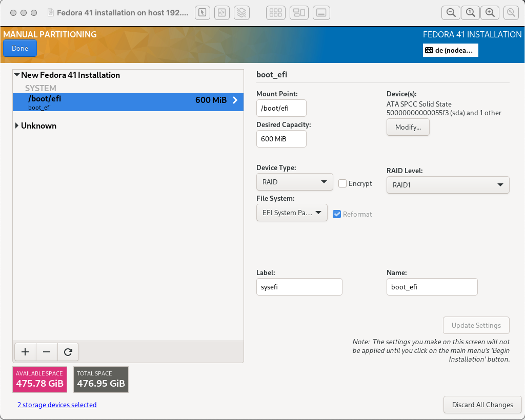Open the File System dropdown showing EFI System Partition
The image size is (525, 420).
[x=292, y=213]
